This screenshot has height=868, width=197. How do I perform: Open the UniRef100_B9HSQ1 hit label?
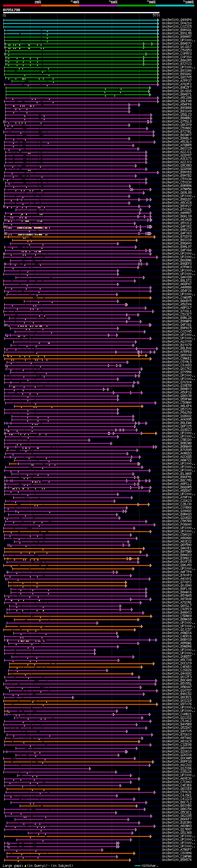pyautogui.click(x=177, y=30)
